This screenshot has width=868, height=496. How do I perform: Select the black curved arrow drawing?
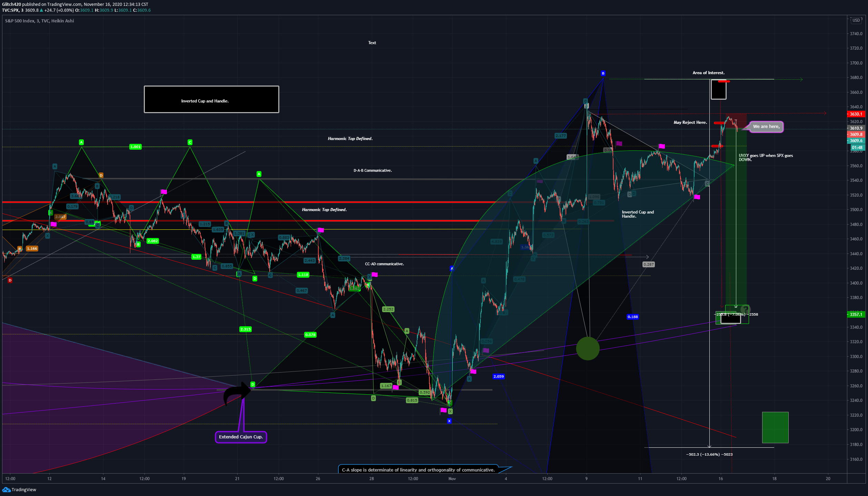pos(237,393)
